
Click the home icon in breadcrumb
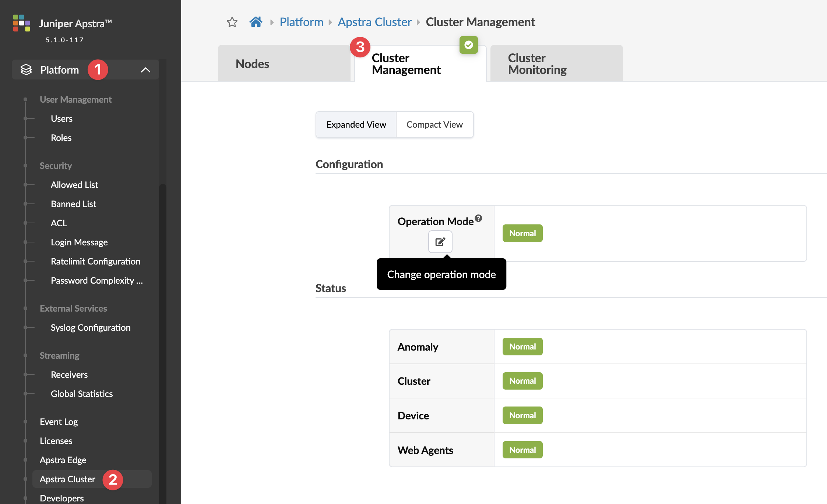point(256,22)
